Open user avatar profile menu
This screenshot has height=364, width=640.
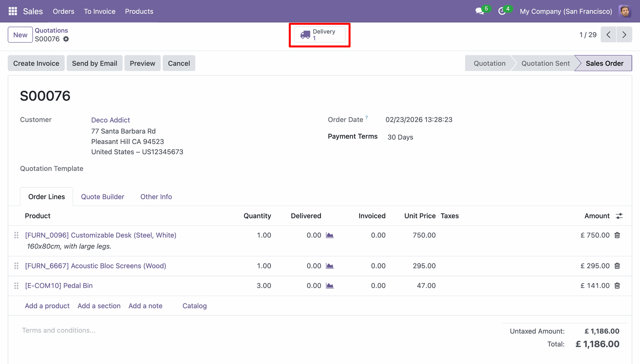(625, 11)
